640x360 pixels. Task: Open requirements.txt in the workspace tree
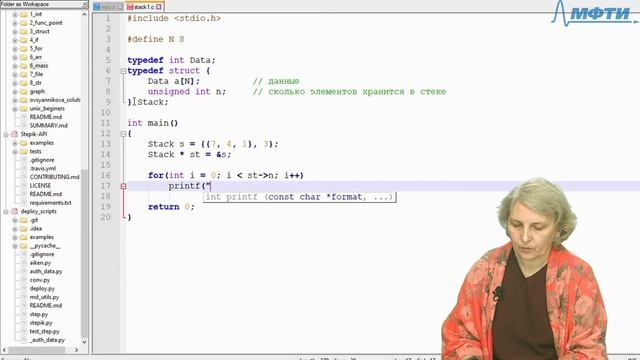click(x=51, y=203)
